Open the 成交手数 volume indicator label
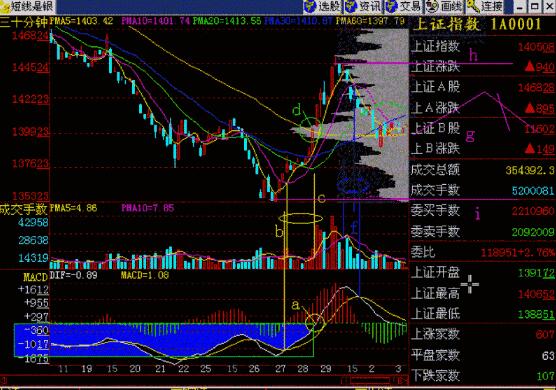The height and width of the screenshot is (390, 556). click(x=23, y=209)
